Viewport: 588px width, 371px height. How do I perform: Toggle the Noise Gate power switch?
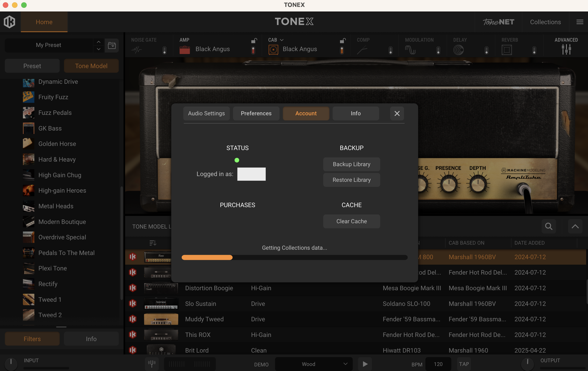click(164, 50)
